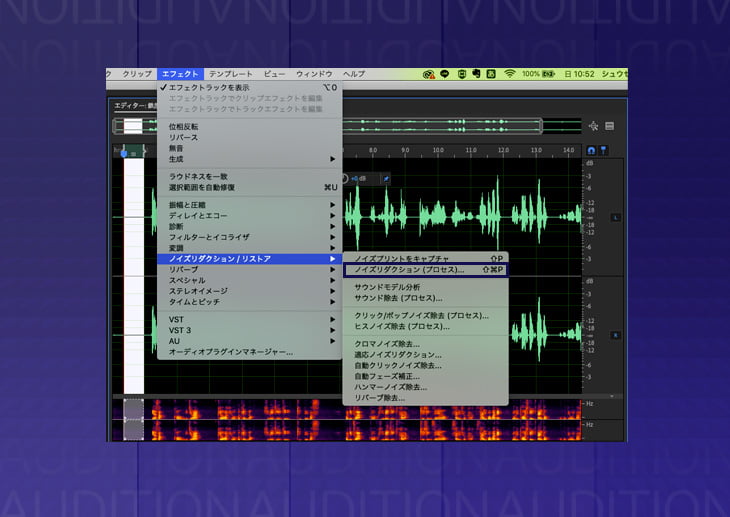Uncheck エフェクトラックを表示 menu item
This screenshot has height=517, width=730.
click(208, 88)
